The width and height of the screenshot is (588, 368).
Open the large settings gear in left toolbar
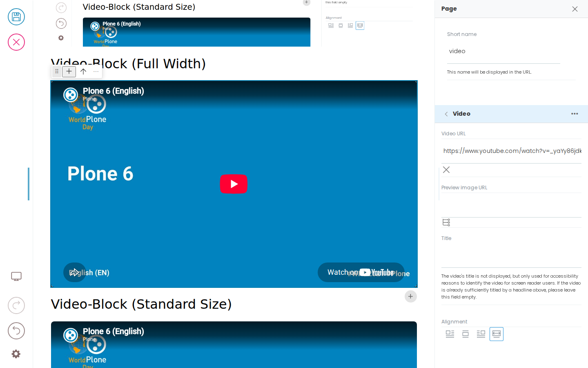click(x=16, y=354)
